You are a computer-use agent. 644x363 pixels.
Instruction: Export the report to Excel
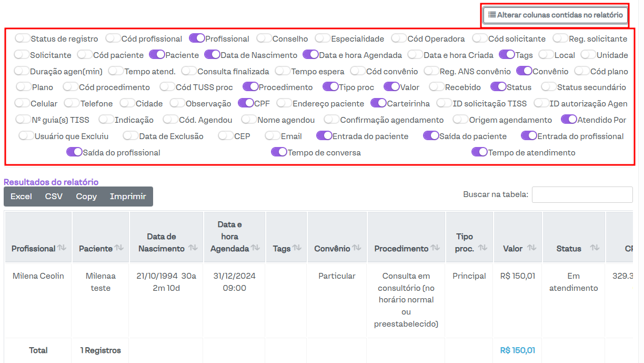(x=21, y=197)
